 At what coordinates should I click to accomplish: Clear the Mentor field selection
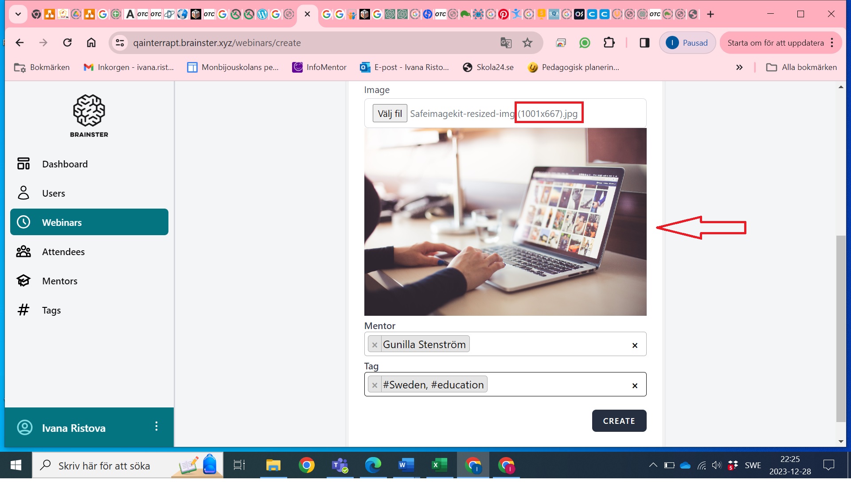635,345
